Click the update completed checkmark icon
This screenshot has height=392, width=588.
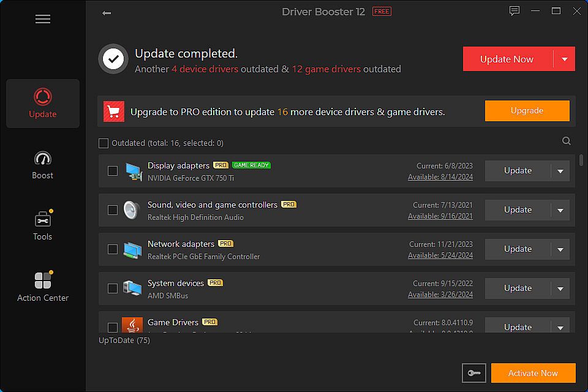point(113,59)
